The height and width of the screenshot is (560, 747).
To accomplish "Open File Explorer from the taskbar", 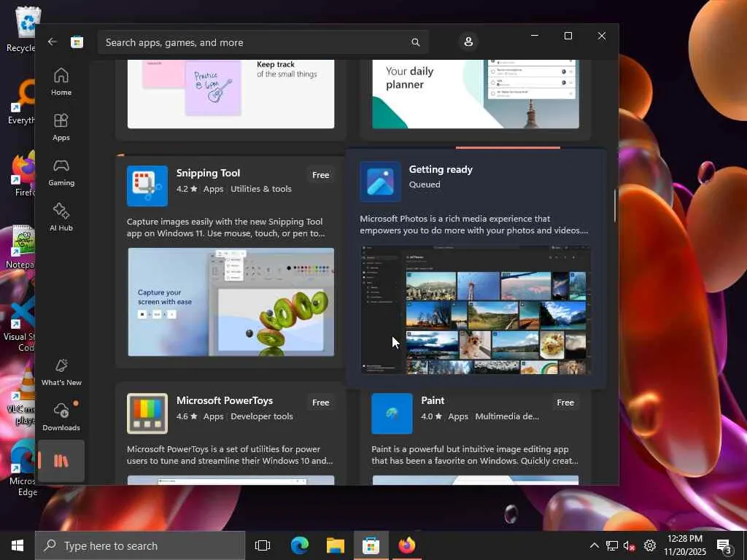I will click(336, 545).
